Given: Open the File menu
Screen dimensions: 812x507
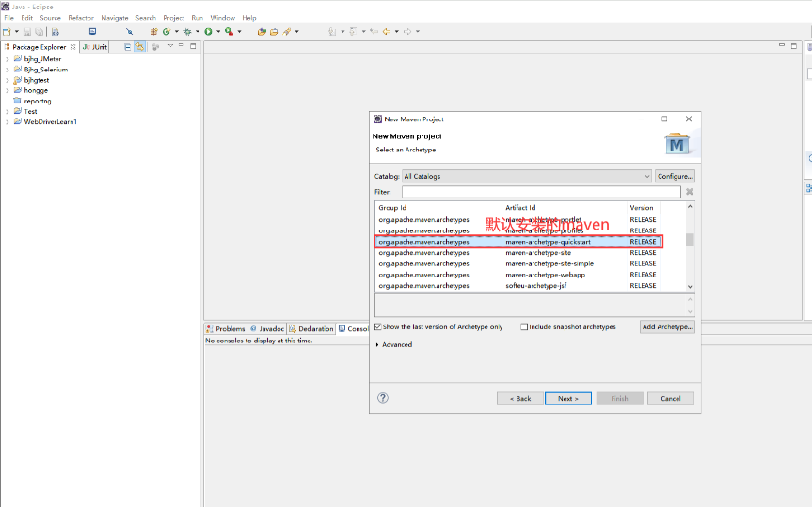Looking at the screenshot, I should coord(8,18).
